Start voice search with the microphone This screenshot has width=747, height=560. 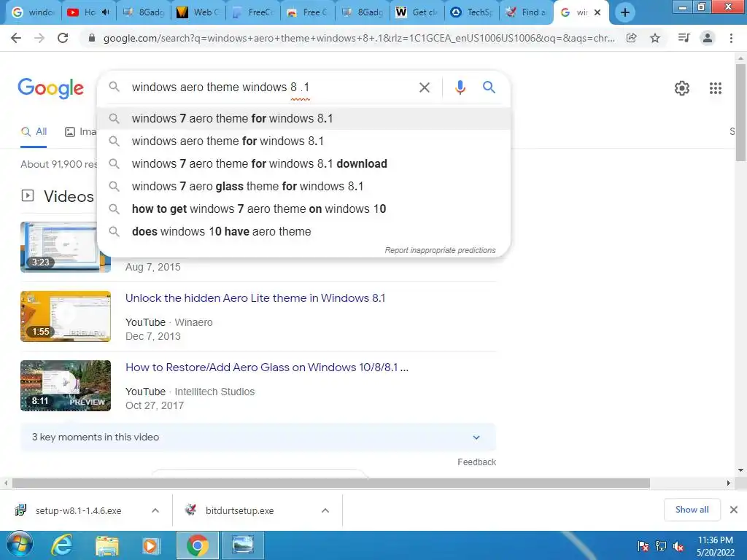click(460, 87)
